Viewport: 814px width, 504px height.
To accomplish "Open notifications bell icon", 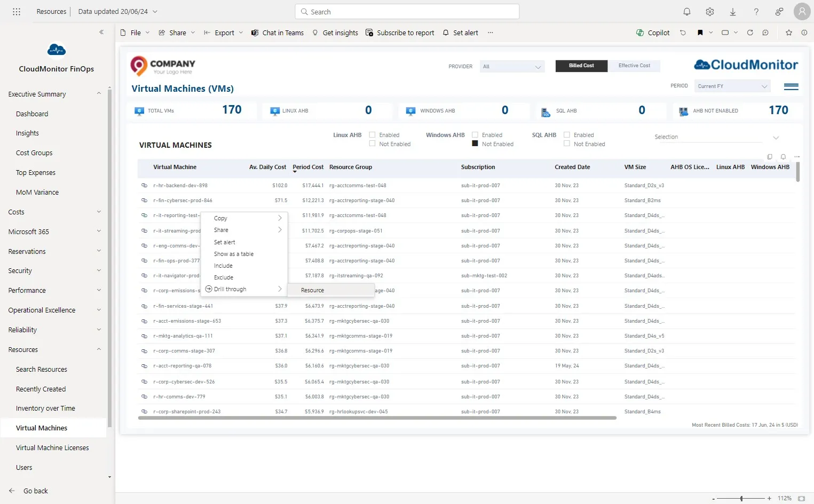I will 687,11.
